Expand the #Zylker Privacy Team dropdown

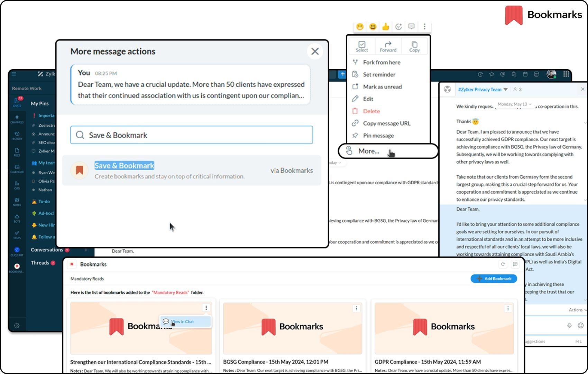506,89
